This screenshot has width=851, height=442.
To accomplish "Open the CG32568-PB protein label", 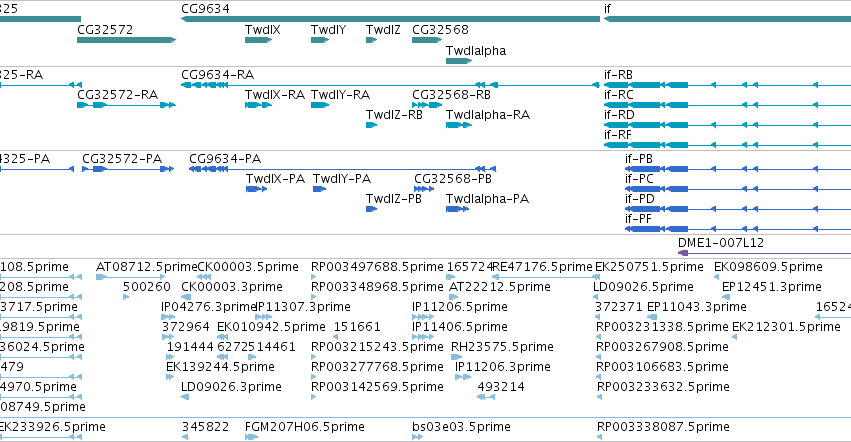I will tap(453, 179).
